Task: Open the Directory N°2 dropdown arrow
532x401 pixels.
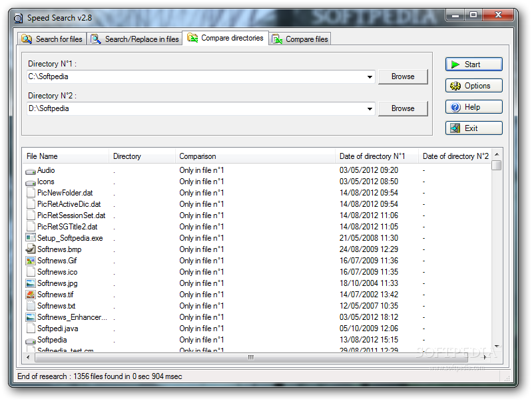Action: (x=370, y=109)
